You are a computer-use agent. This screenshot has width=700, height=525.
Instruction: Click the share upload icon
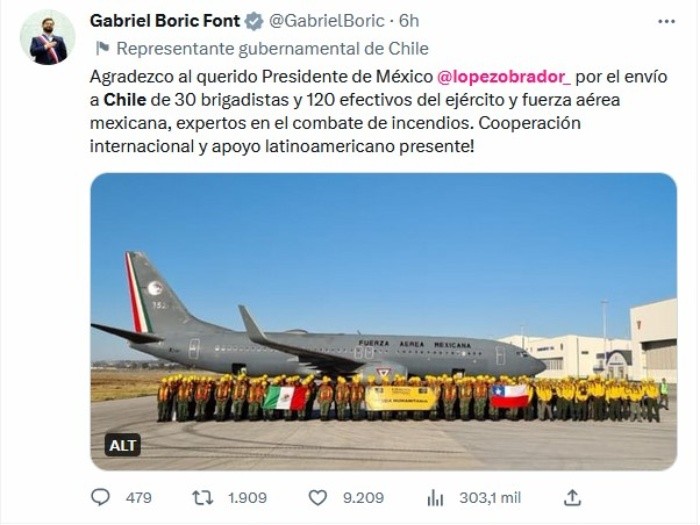click(x=572, y=497)
